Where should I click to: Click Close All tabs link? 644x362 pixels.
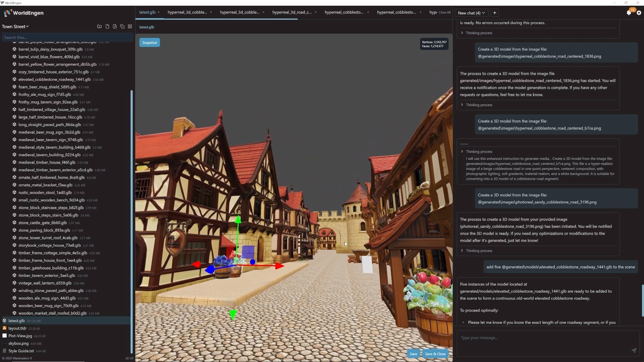[x=444, y=12]
